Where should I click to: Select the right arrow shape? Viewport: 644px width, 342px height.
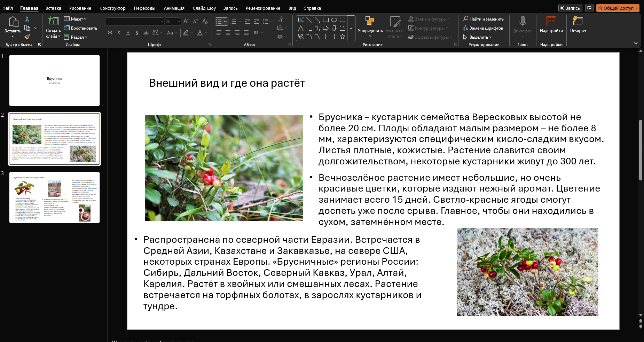click(326, 28)
